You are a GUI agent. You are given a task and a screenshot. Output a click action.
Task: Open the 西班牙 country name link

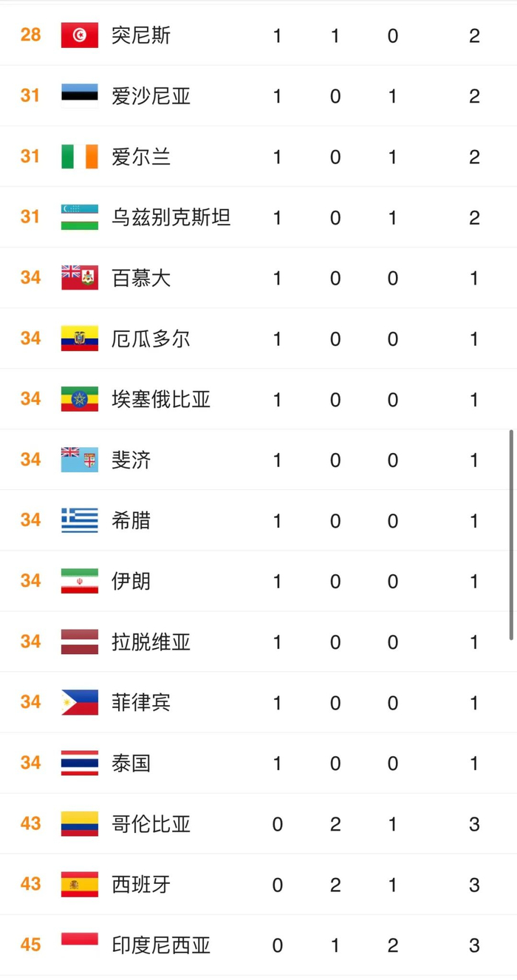tap(141, 884)
